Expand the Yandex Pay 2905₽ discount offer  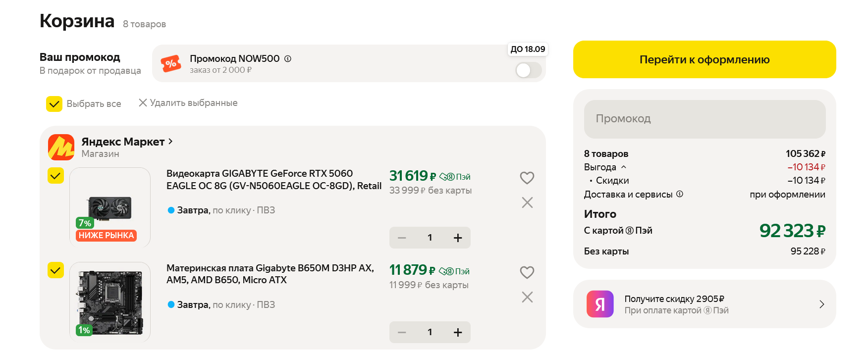tap(821, 304)
